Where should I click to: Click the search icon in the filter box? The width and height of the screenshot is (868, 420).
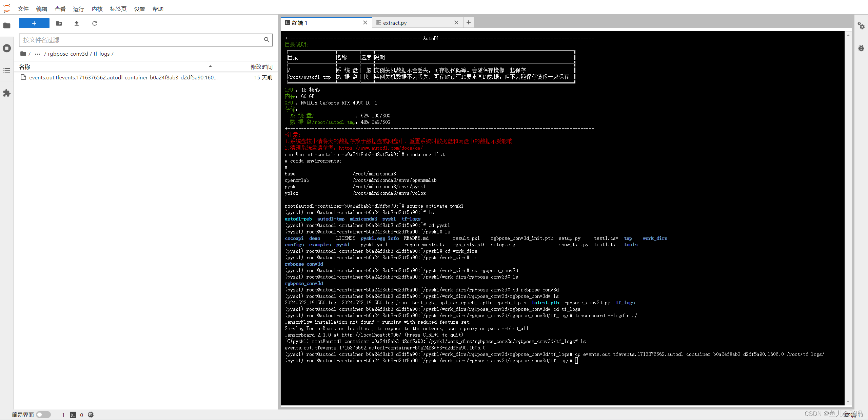pyautogui.click(x=267, y=40)
